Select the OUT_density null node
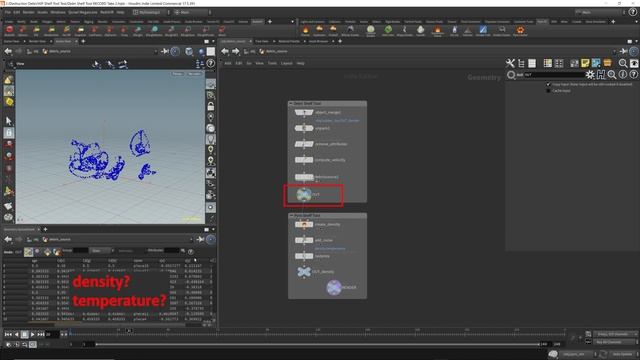 click(304, 272)
